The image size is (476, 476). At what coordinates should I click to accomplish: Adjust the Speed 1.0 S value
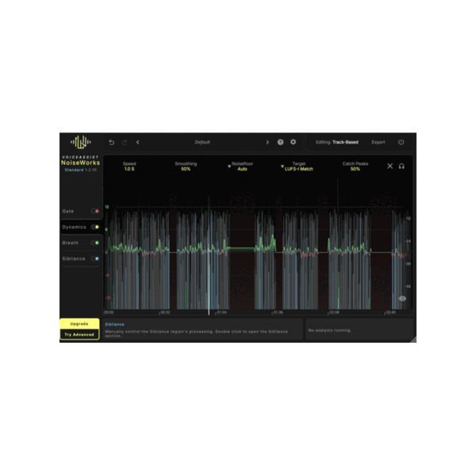[129, 169]
